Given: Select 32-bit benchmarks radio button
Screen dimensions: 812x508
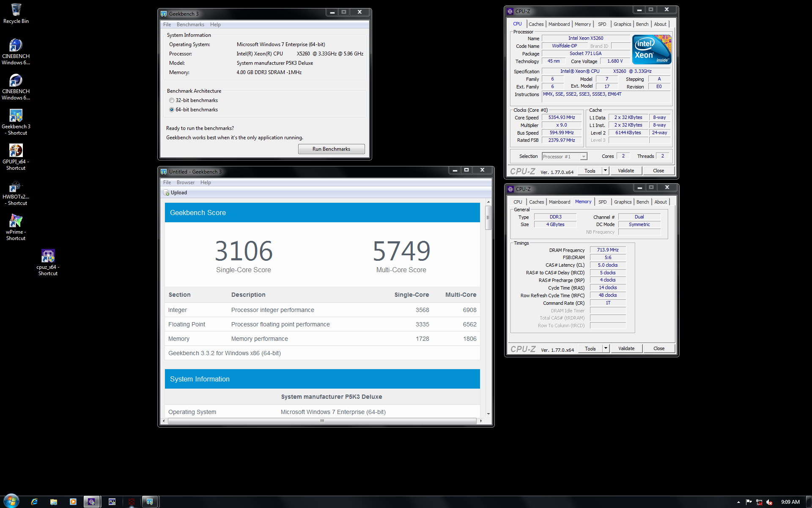Looking at the screenshot, I should pyautogui.click(x=172, y=100).
